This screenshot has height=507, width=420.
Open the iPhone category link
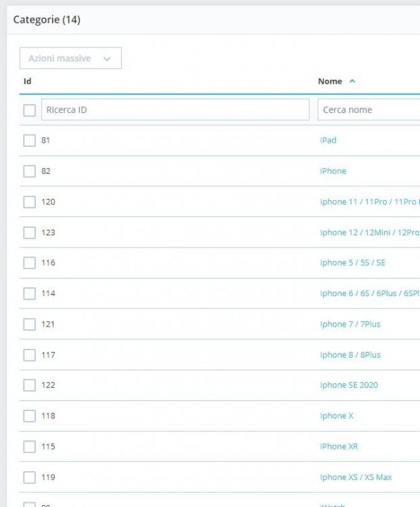(333, 171)
